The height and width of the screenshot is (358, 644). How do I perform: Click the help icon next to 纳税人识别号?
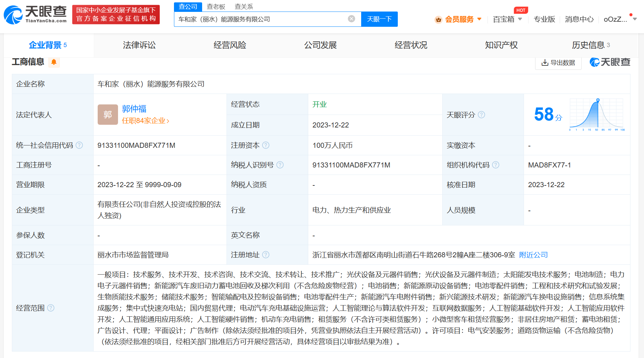[x=280, y=165]
